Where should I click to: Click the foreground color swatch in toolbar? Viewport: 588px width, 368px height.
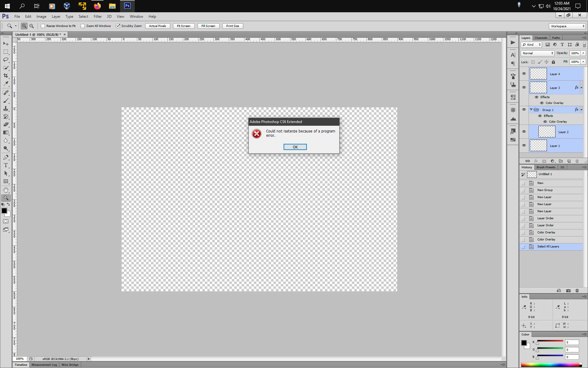tap(4, 211)
